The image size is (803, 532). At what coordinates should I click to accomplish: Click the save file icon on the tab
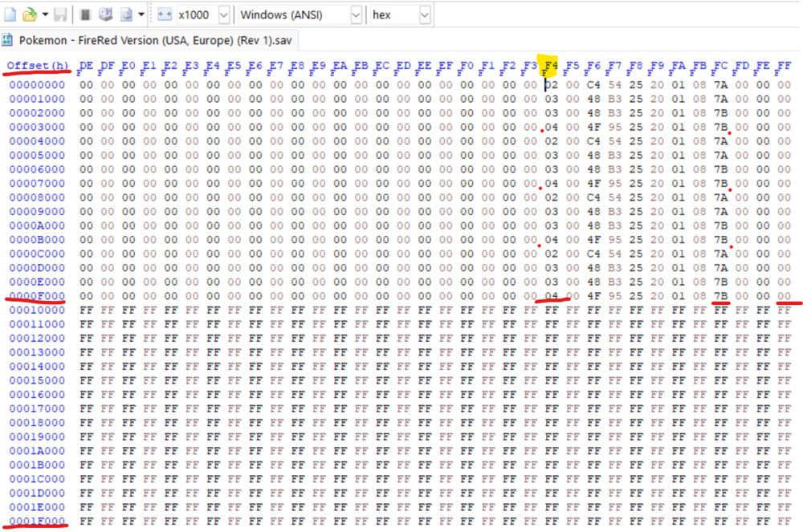(8, 39)
